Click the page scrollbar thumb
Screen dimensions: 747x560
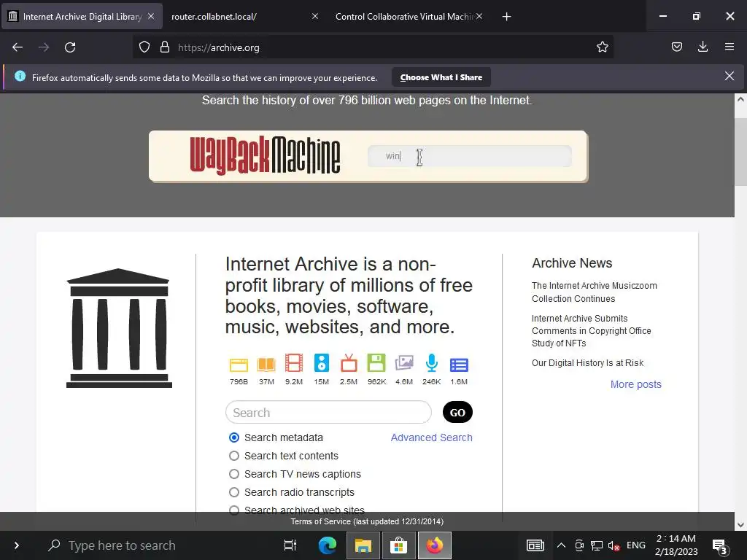click(x=740, y=152)
